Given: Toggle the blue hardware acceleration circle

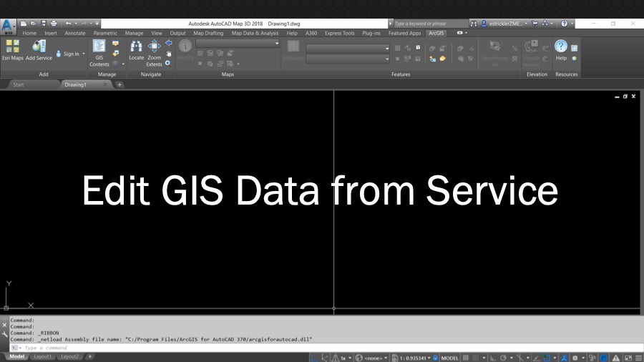Looking at the screenshot, I should click(x=604, y=358).
